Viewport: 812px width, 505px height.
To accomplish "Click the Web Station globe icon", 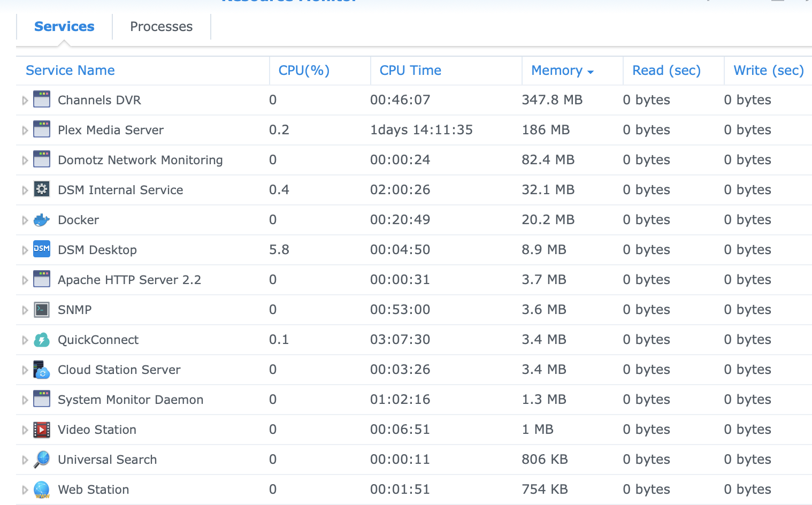I will [42, 489].
